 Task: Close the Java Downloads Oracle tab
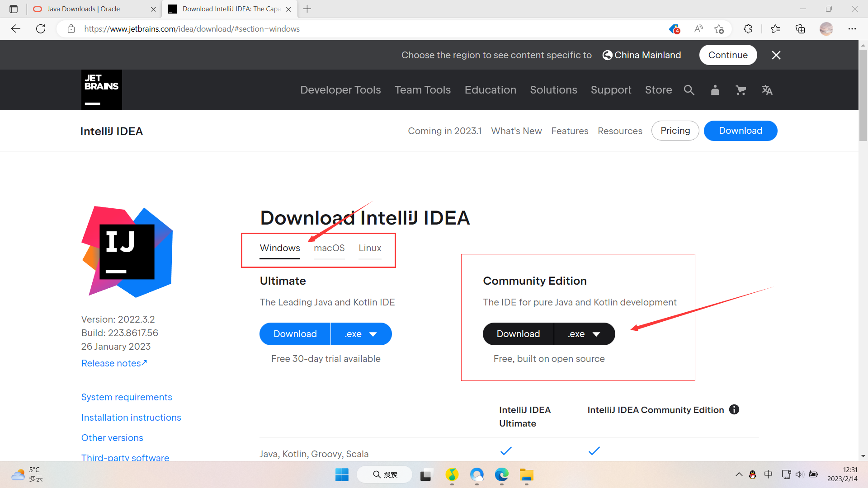[x=153, y=9]
